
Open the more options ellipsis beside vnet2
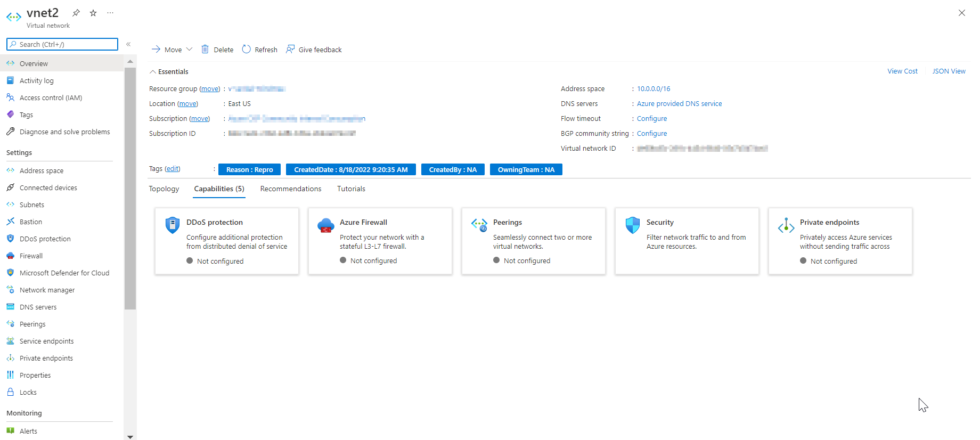[x=110, y=13]
